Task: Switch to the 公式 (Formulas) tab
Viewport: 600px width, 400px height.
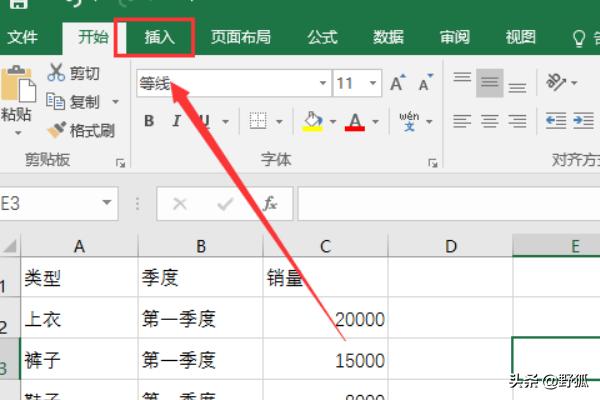Action: 322,38
